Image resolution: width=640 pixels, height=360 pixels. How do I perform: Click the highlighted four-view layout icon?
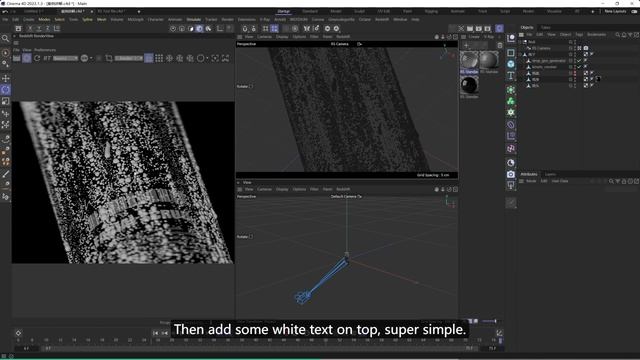click(x=274, y=29)
